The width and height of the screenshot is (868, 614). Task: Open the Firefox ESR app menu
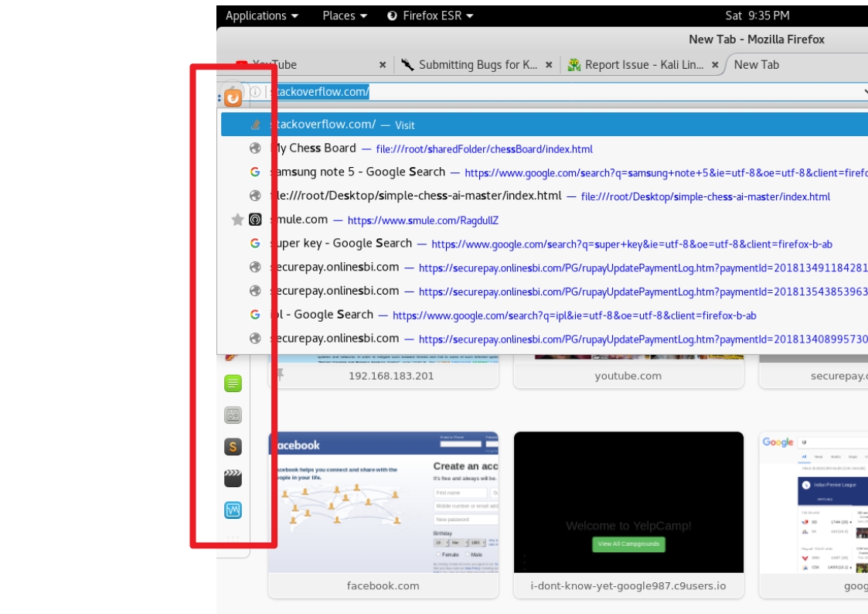pyautogui.click(x=431, y=15)
